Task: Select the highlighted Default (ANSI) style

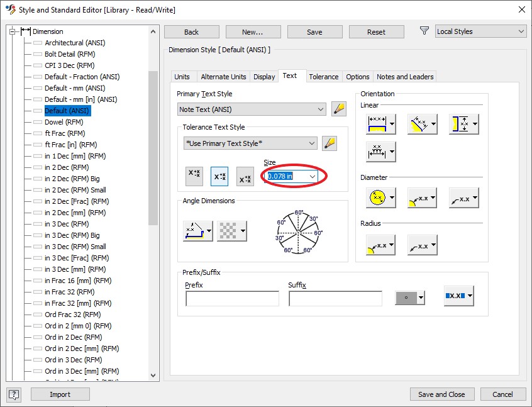Action: click(x=67, y=111)
